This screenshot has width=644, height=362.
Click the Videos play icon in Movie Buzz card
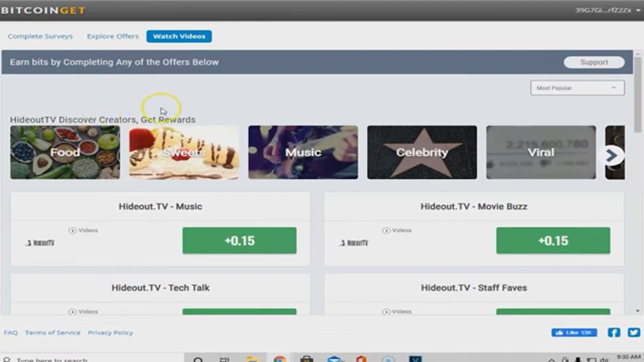pyautogui.click(x=386, y=230)
